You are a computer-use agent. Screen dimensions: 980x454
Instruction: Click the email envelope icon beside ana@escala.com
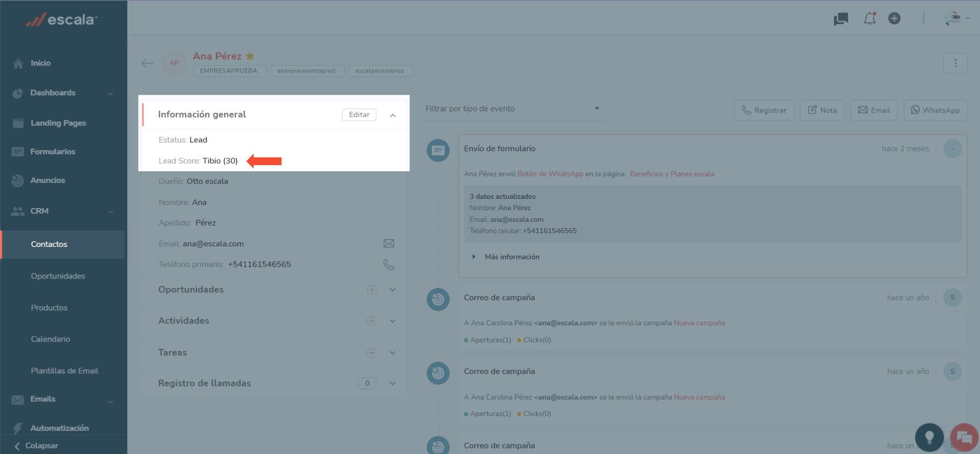[389, 243]
